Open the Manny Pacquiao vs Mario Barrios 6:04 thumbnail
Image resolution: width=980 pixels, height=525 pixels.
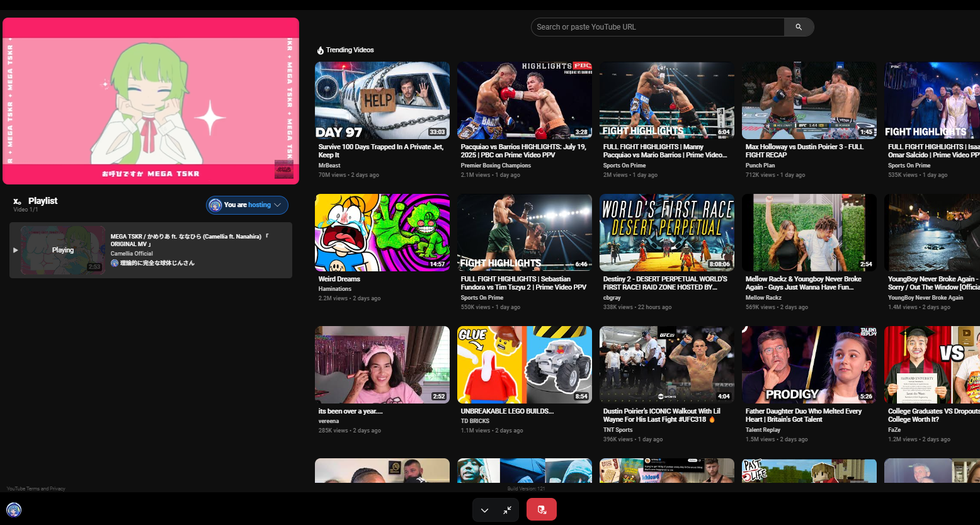point(667,100)
